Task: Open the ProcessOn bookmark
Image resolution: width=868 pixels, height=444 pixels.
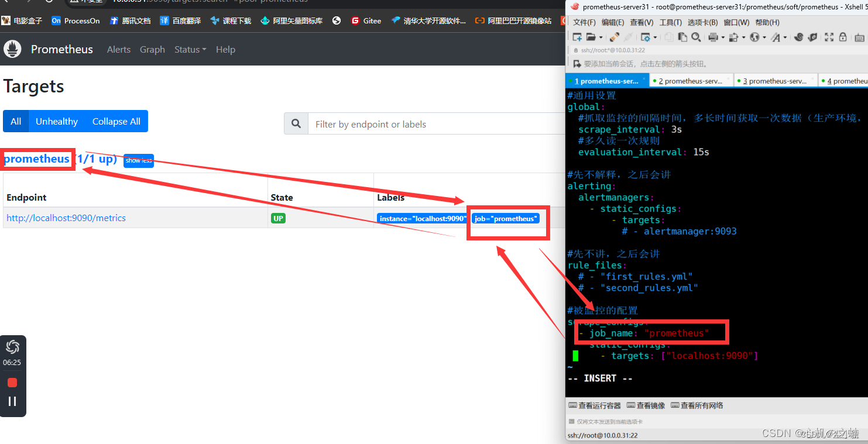Action: pos(76,20)
